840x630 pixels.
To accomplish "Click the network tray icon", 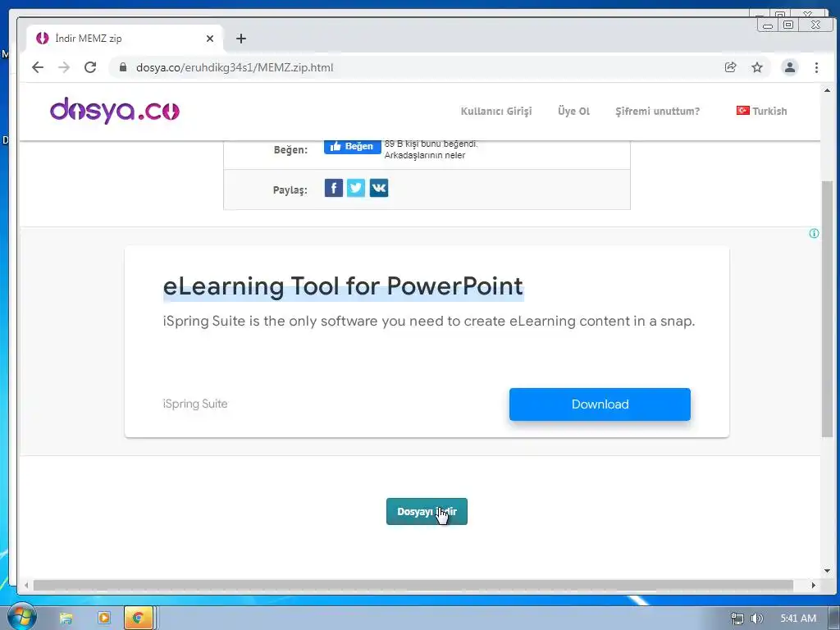I will pyautogui.click(x=737, y=619).
